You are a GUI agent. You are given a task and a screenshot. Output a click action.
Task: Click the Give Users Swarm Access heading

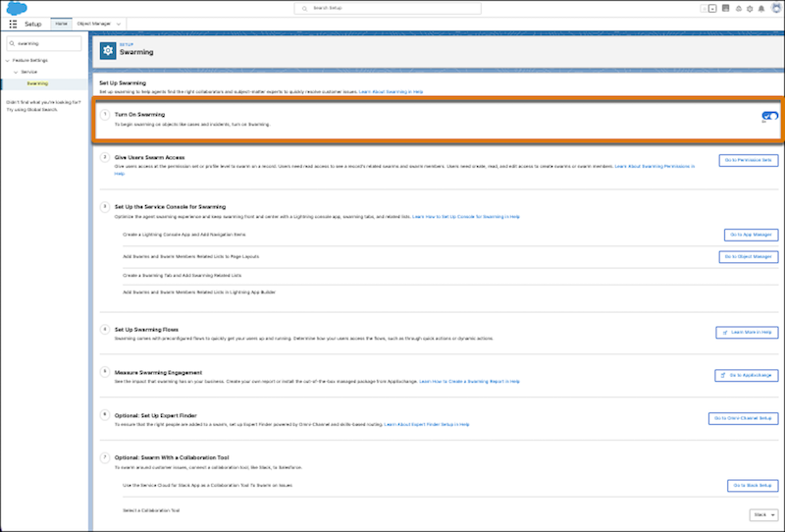coord(150,158)
